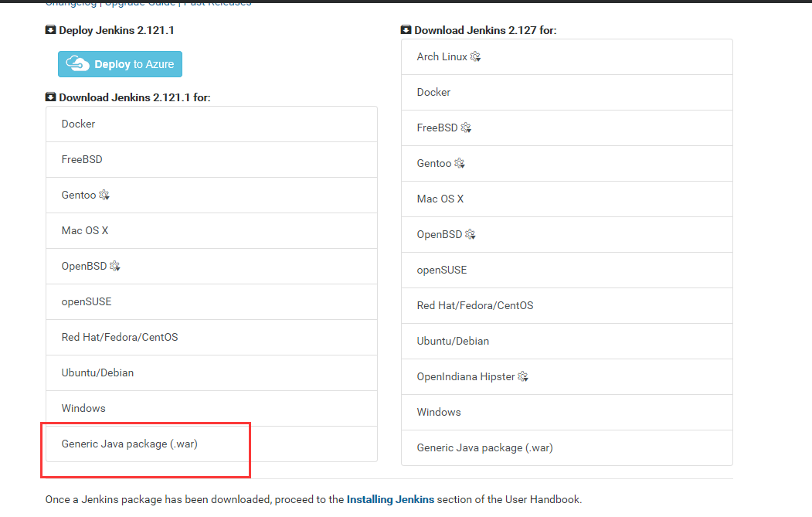Choose Ubuntu/Debian under Jenkins 2.121.1
The height and width of the screenshot is (517, 812).
tap(211, 373)
